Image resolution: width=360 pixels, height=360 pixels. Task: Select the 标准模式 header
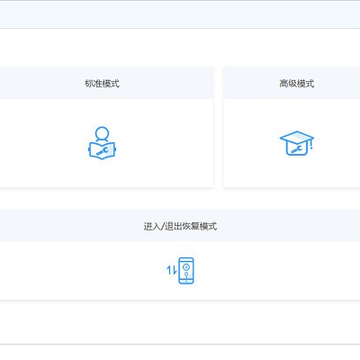(x=102, y=83)
